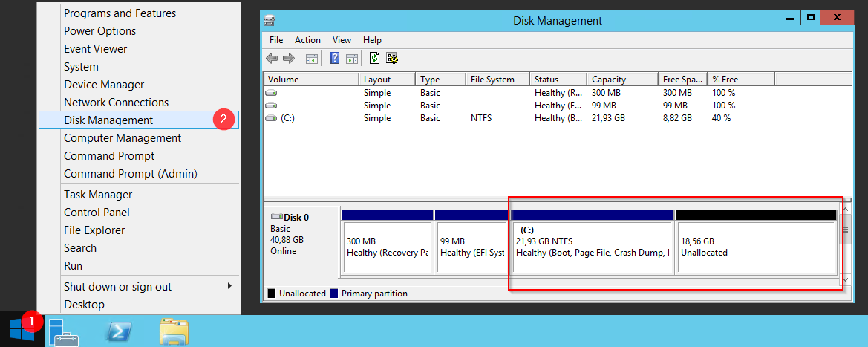Select Disk Management in the context menu

(x=108, y=120)
